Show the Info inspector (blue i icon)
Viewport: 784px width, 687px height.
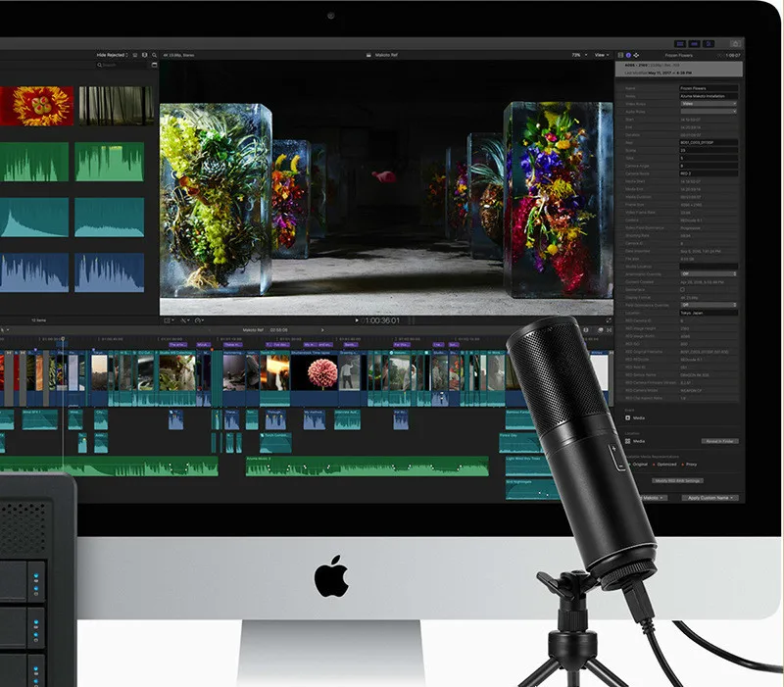(628, 55)
